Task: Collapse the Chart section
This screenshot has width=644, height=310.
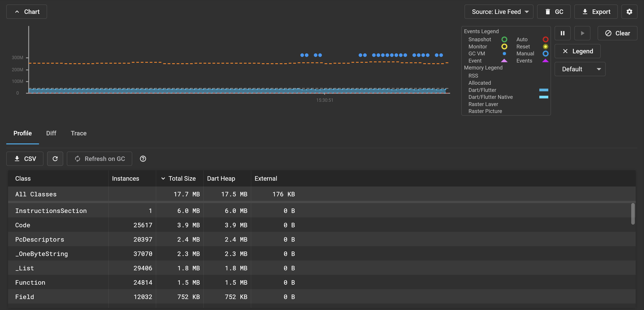Action: point(26,12)
